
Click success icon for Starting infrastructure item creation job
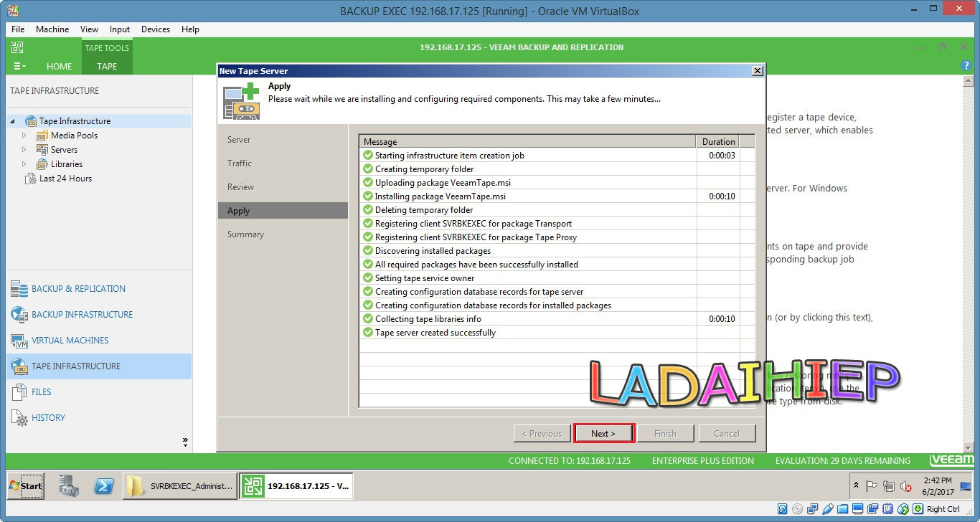coord(368,156)
